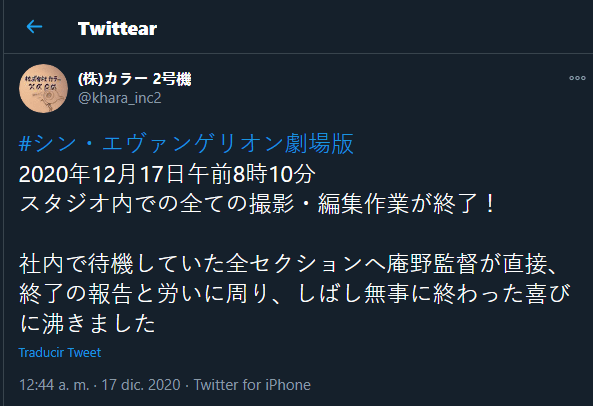
Task: Open the #シン・エヴァンゲリオン劇場版 hashtag
Action: pyautogui.click(x=186, y=144)
